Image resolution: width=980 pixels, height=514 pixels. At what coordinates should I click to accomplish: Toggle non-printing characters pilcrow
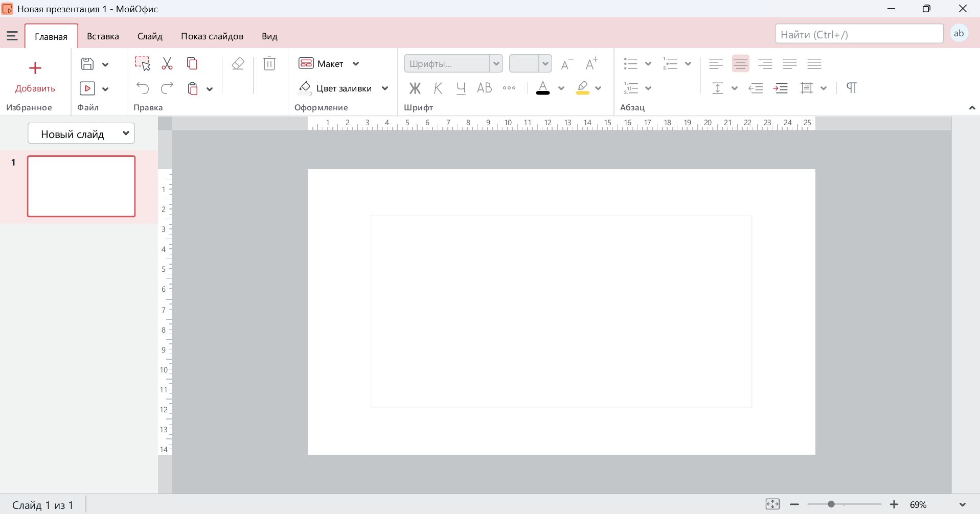[x=851, y=88]
